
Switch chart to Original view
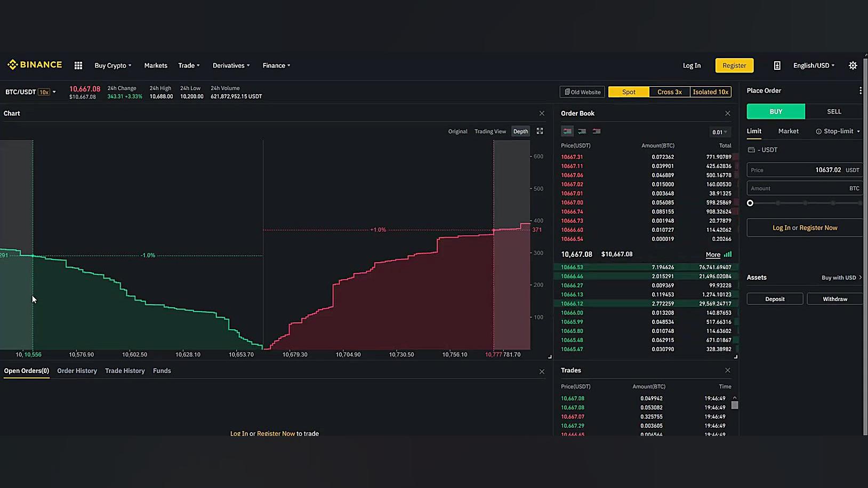click(x=457, y=132)
